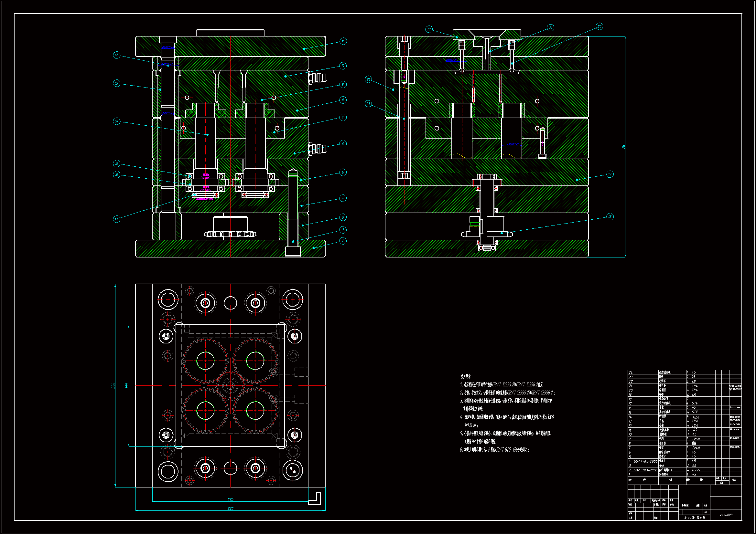Select the xxx-000 drawing number in title block
The image size is (756, 534).
726,515
